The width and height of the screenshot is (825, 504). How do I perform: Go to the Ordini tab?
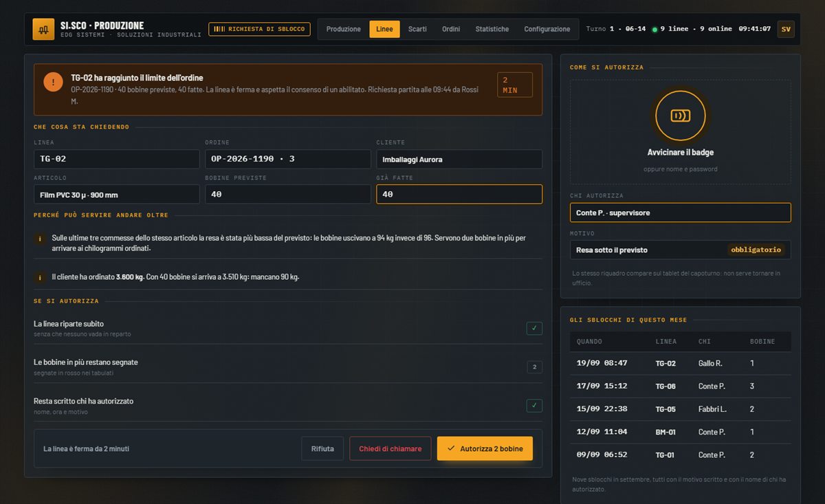tap(451, 29)
